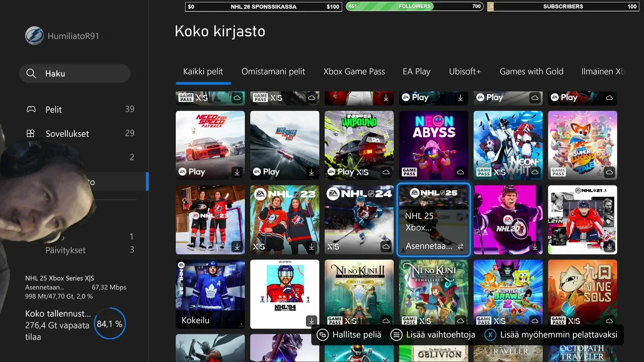Click download icon on NHL 21 tile

point(609,246)
